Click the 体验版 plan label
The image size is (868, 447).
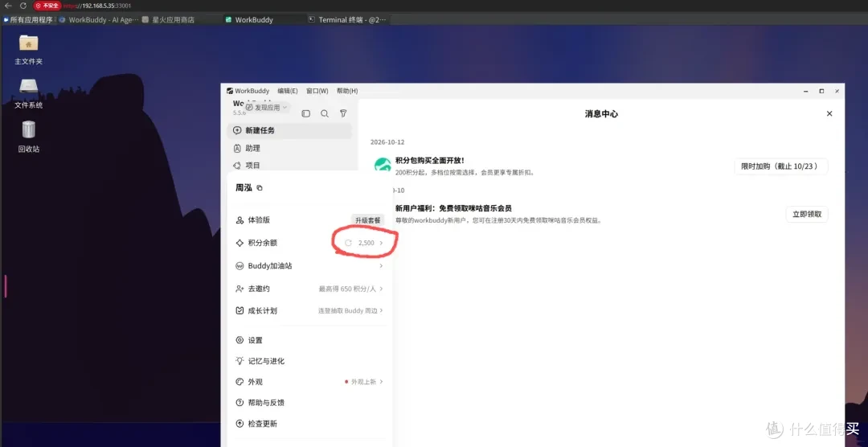(259, 220)
